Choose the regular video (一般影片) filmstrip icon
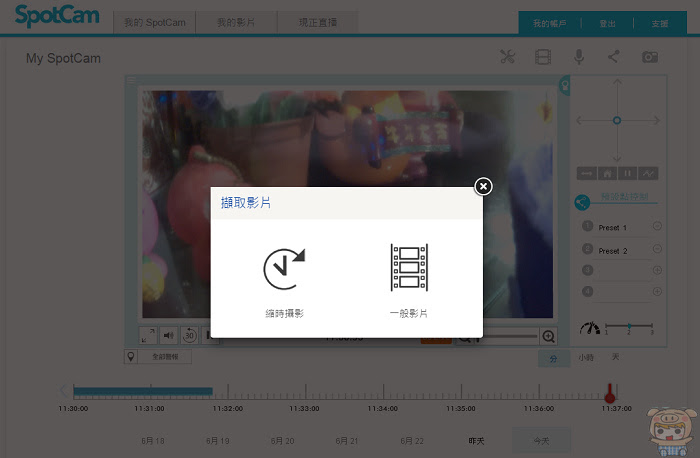 pos(409,267)
